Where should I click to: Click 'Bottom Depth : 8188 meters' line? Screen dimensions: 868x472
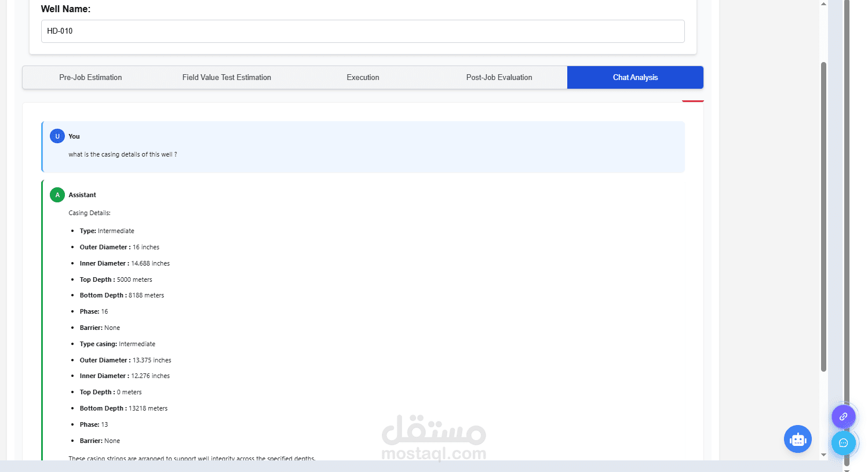click(122, 295)
